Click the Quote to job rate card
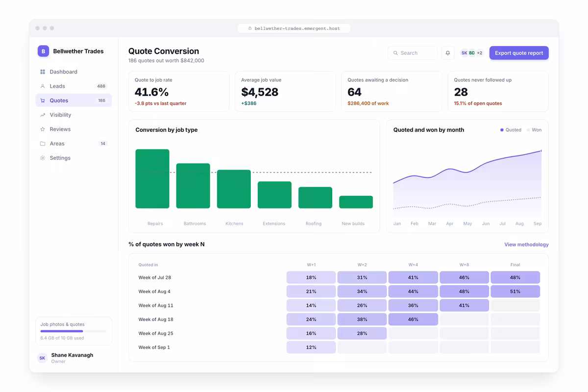Screen dimensions: 588x392 179,92
